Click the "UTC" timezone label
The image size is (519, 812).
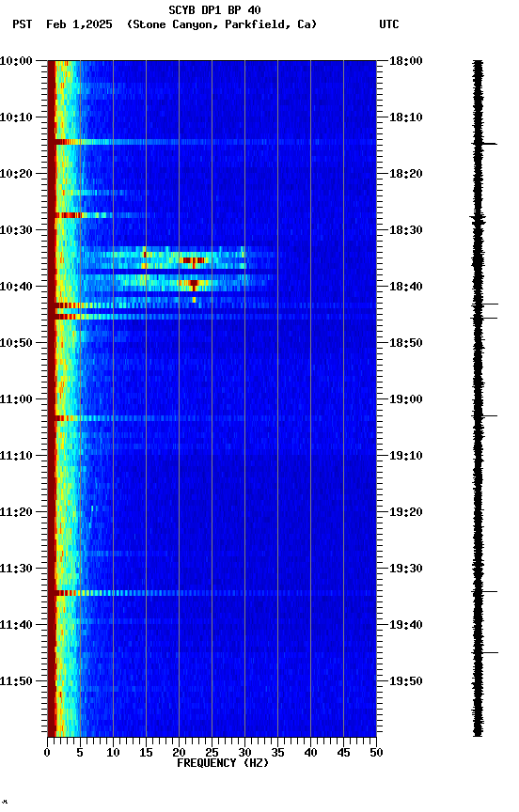pos(389,24)
